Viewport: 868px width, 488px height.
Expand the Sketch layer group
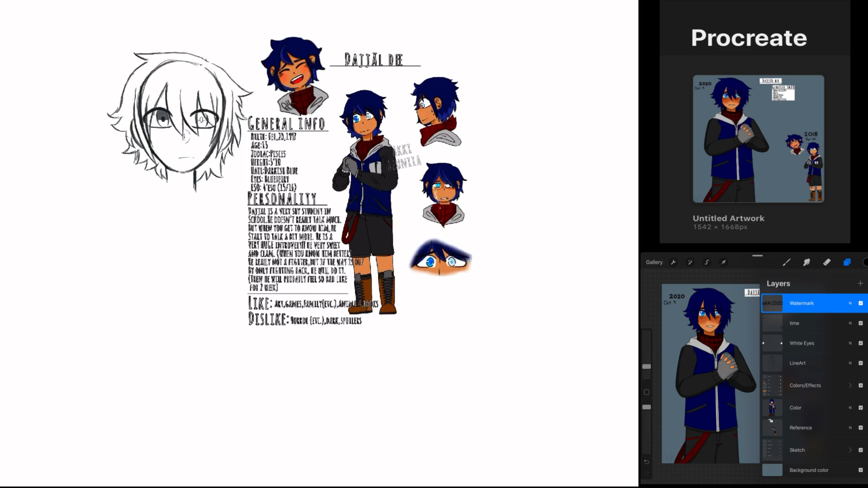pos(850,450)
